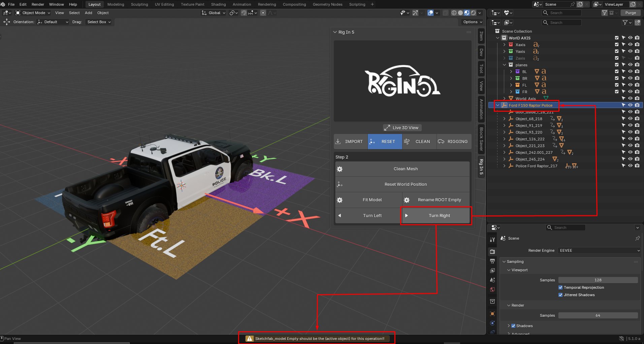Toggle exclude checkbox for planes collection
The height and width of the screenshot is (344, 644).
(617, 65)
